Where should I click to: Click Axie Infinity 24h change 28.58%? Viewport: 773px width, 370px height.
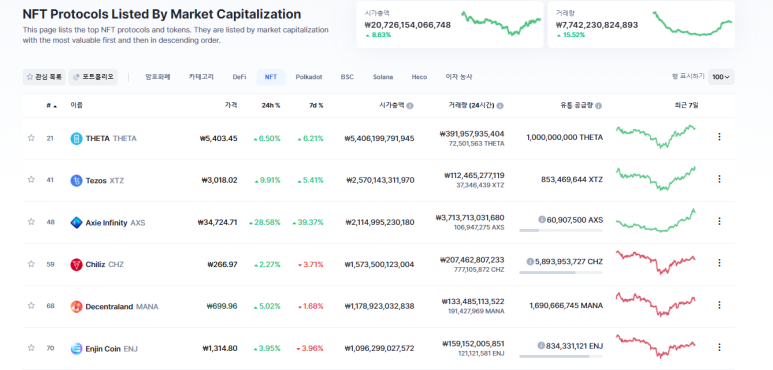265,223
